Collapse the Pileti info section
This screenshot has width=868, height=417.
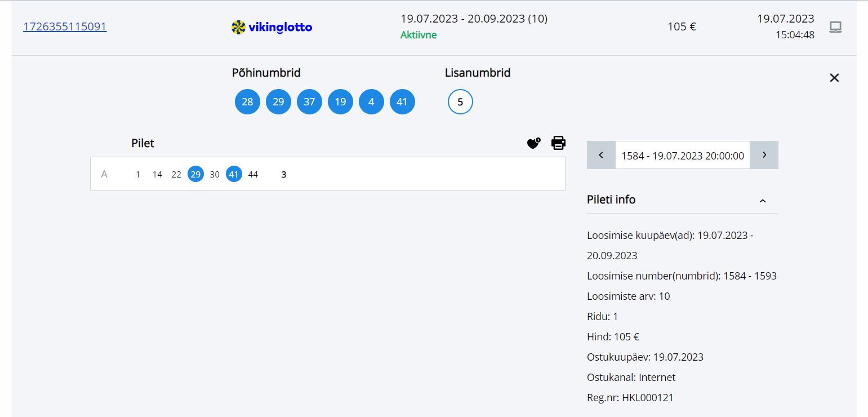(763, 201)
